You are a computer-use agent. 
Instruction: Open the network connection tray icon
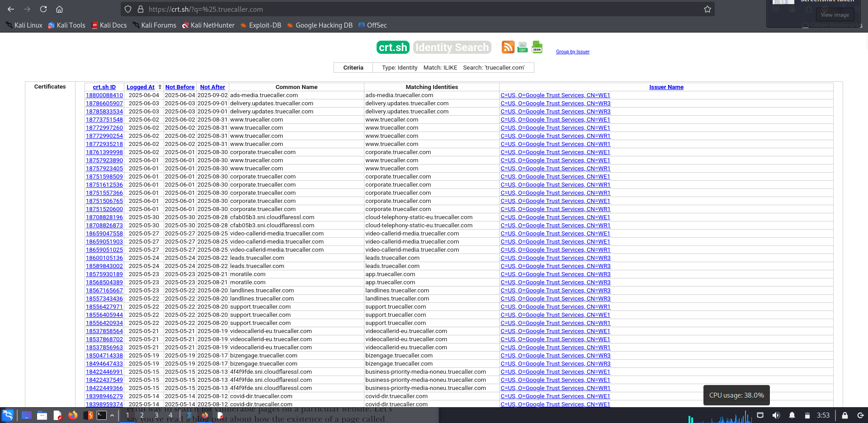point(760,415)
